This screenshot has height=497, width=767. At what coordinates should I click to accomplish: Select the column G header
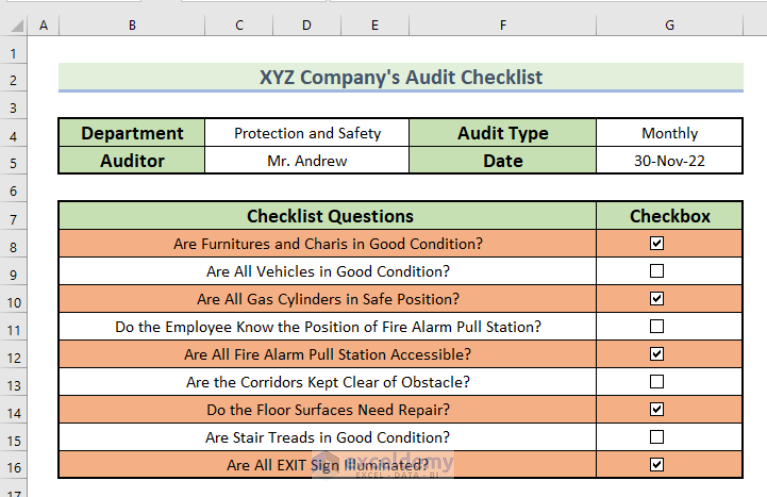669,26
